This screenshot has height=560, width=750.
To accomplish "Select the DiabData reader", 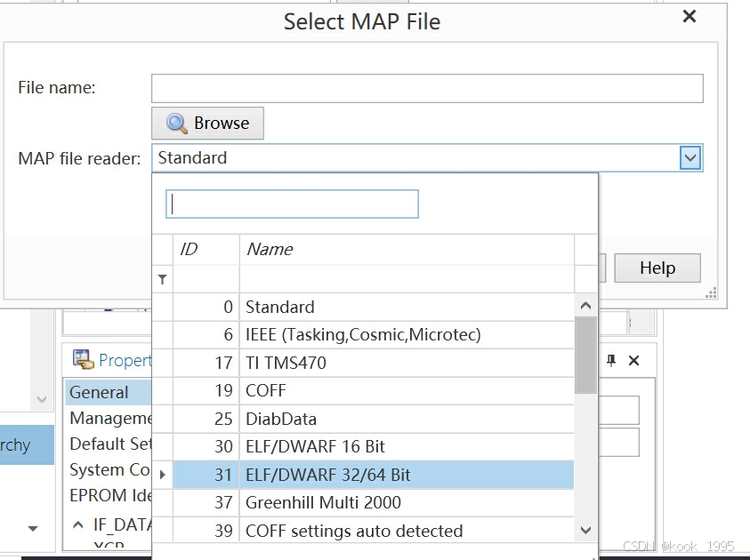I will (373, 419).
